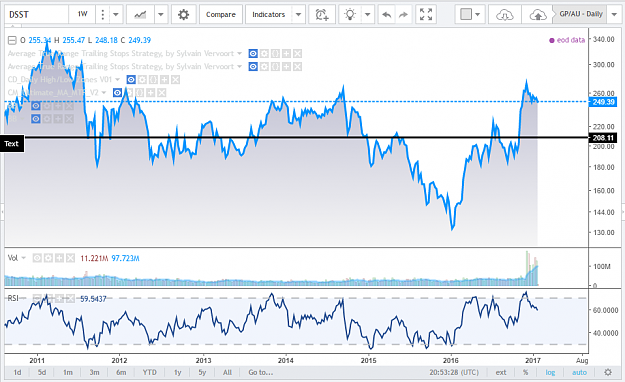Click plus icon on CD_Daily High/Low Zones row
Screen dimensions: 625x382
[164, 80]
